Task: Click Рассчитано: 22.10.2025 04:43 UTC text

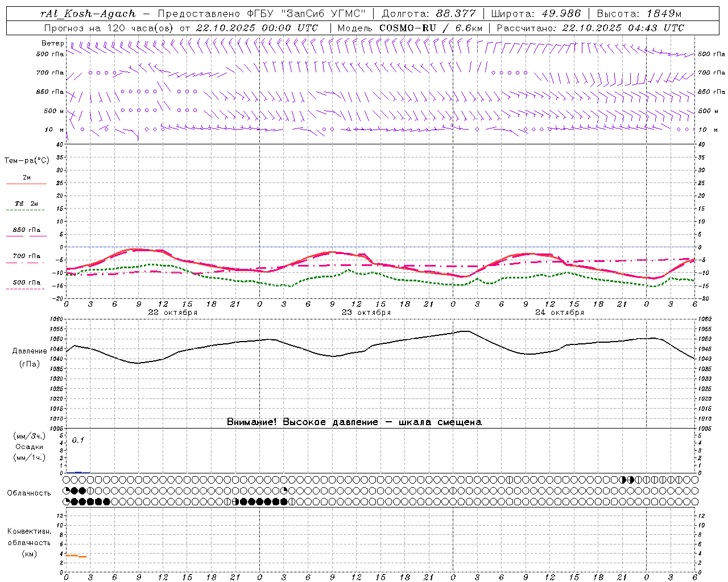Action: click(590, 28)
